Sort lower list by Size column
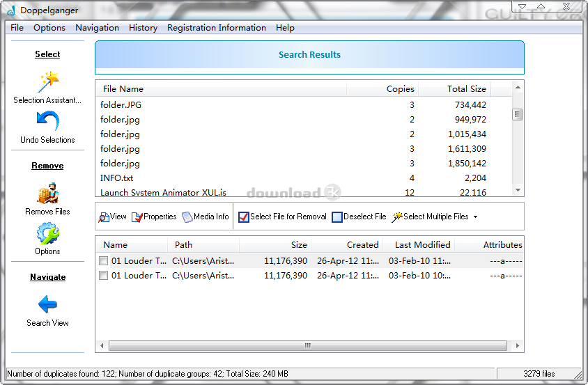This screenshot has width=588, height=385. [275, 245]
